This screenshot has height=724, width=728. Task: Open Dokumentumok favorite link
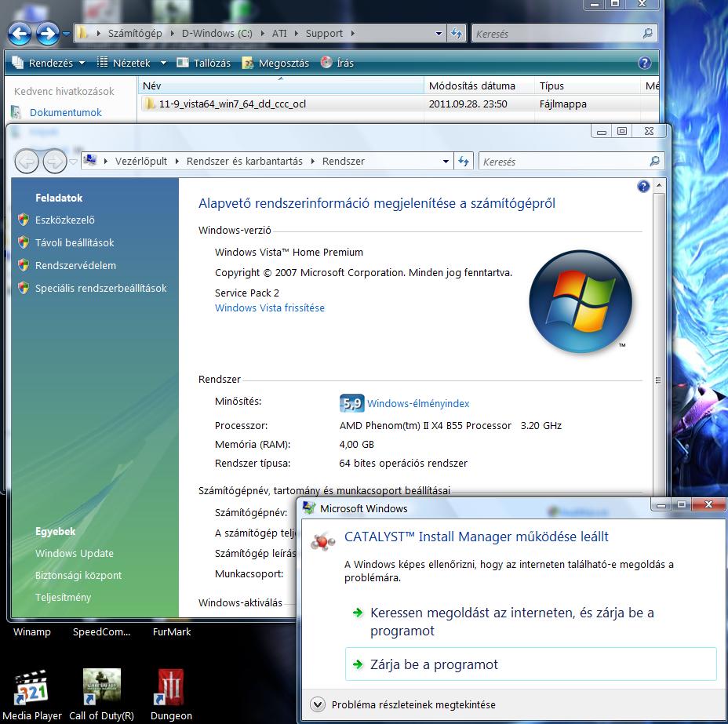pyautogui.click(x=65, y=113)
